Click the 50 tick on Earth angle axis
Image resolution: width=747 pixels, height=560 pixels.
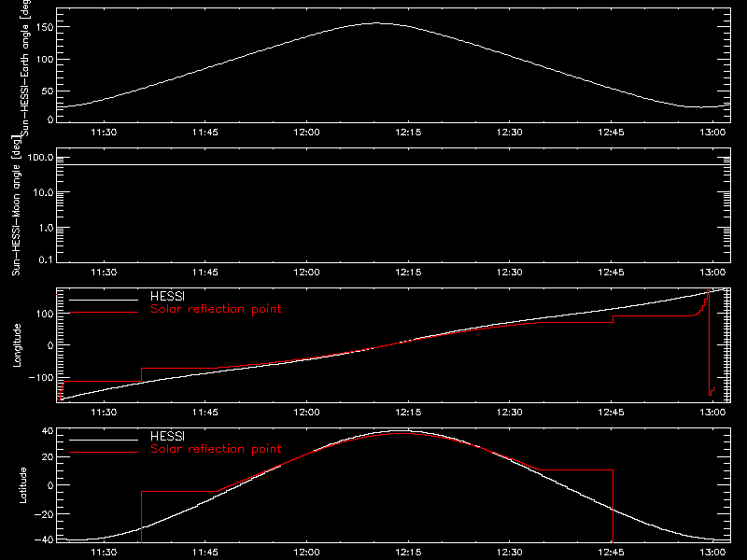tap(48, 91)
